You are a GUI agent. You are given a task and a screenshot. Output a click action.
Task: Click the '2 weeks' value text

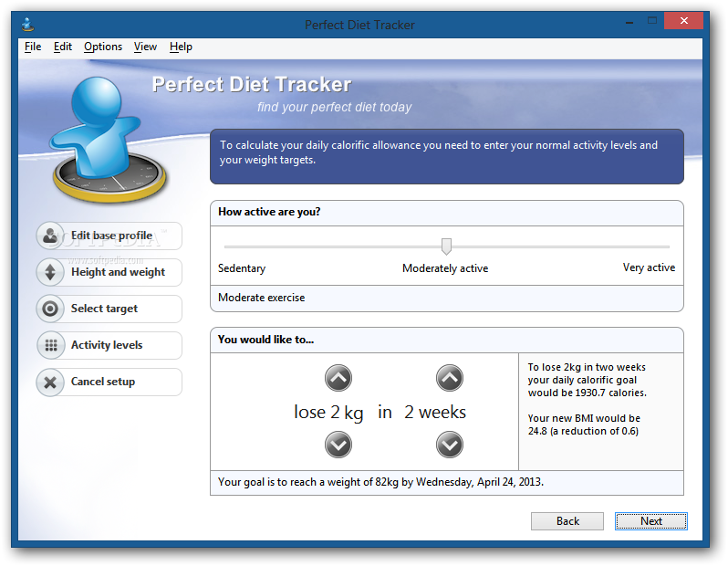coord(435,413)
